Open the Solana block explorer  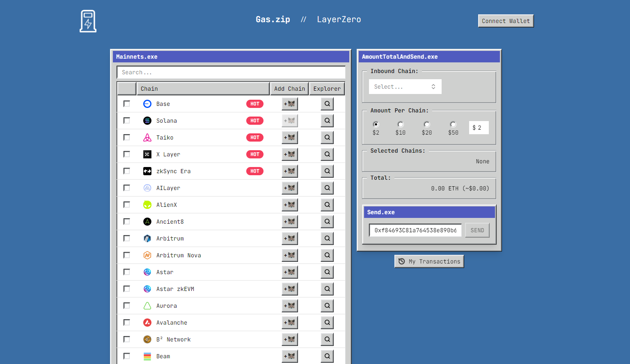coord(327,121)
